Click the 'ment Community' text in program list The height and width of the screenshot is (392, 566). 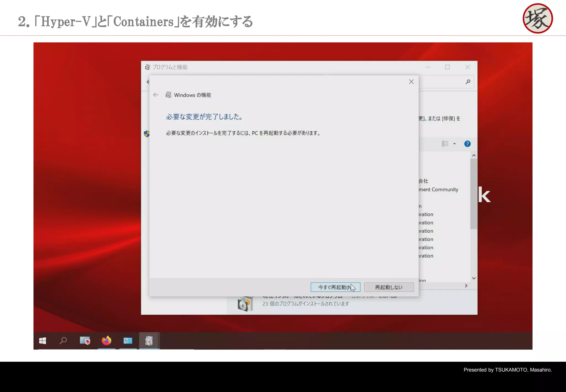coord(438,189)
